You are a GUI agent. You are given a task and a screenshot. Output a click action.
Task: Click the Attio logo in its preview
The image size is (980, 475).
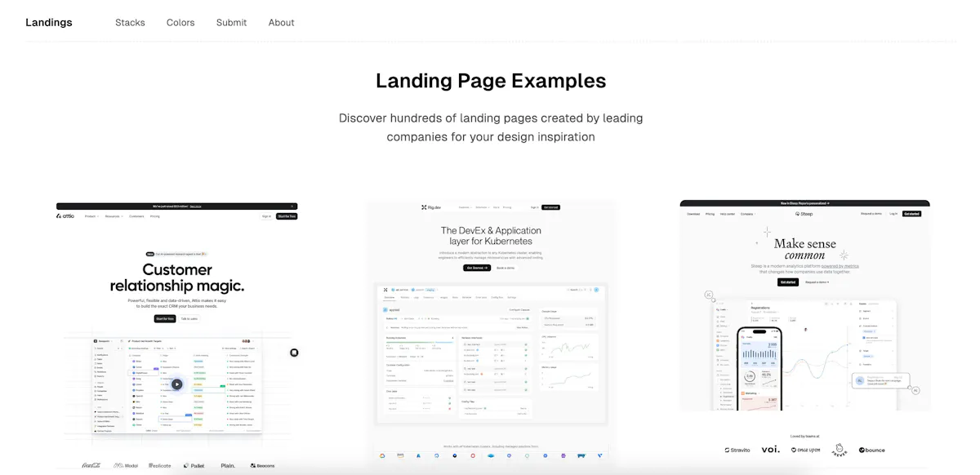point(65,216)
